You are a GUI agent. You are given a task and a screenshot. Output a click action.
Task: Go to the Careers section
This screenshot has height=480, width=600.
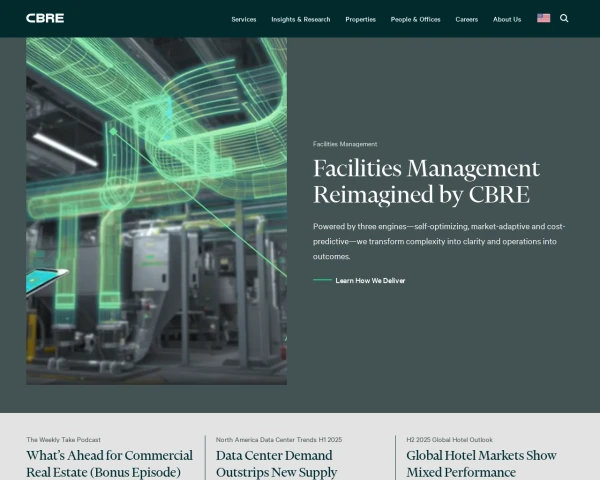point(466,19)
